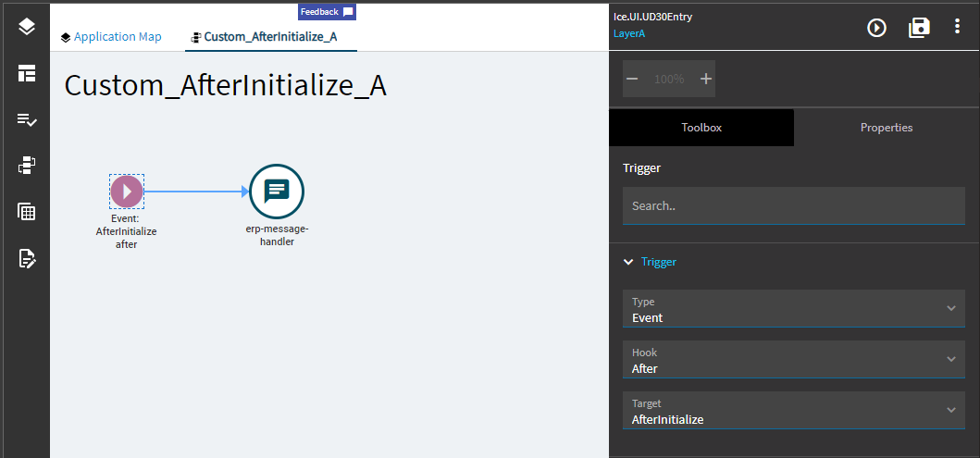Open the three-dot overflow menu
Viewport: 980px width, 458px height.
957,26
